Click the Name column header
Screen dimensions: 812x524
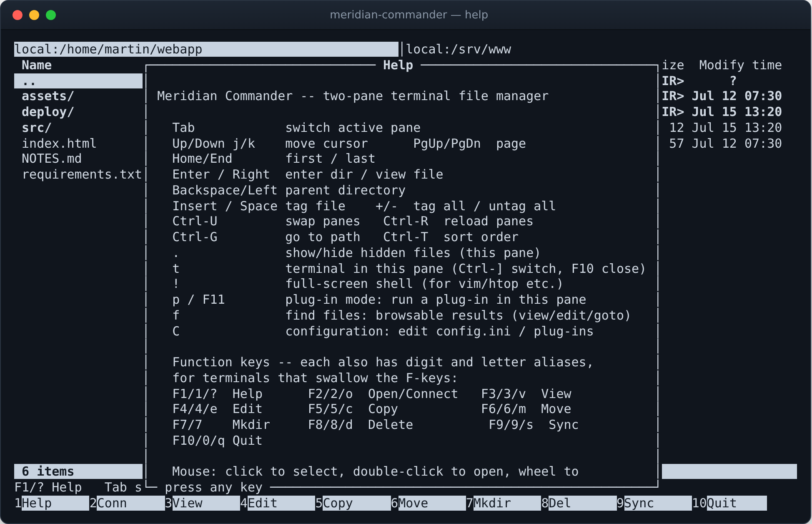[37, 65]
